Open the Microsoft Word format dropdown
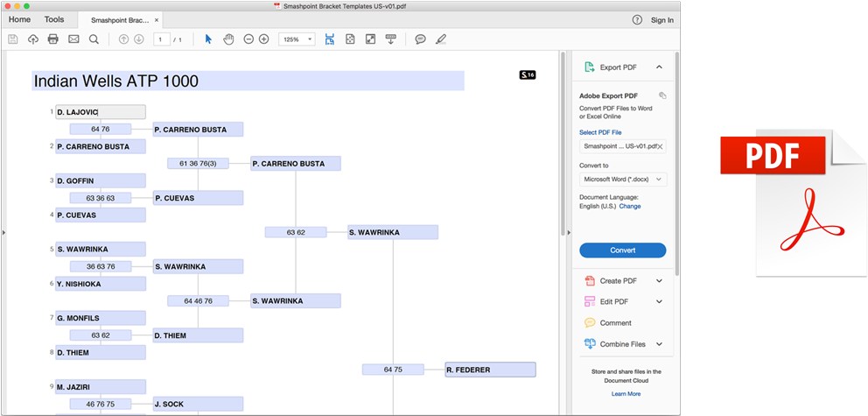This screenshot has height=416, width=868. [x=622, y=180]
